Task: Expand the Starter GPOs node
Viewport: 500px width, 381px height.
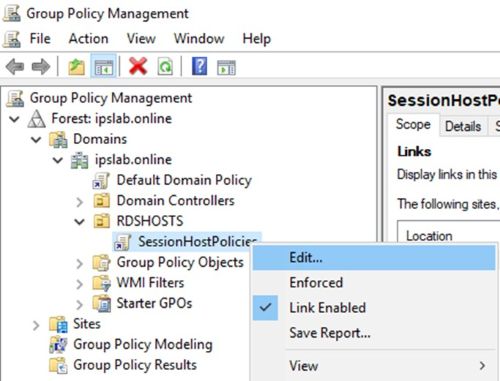Action: pos(79,304)
